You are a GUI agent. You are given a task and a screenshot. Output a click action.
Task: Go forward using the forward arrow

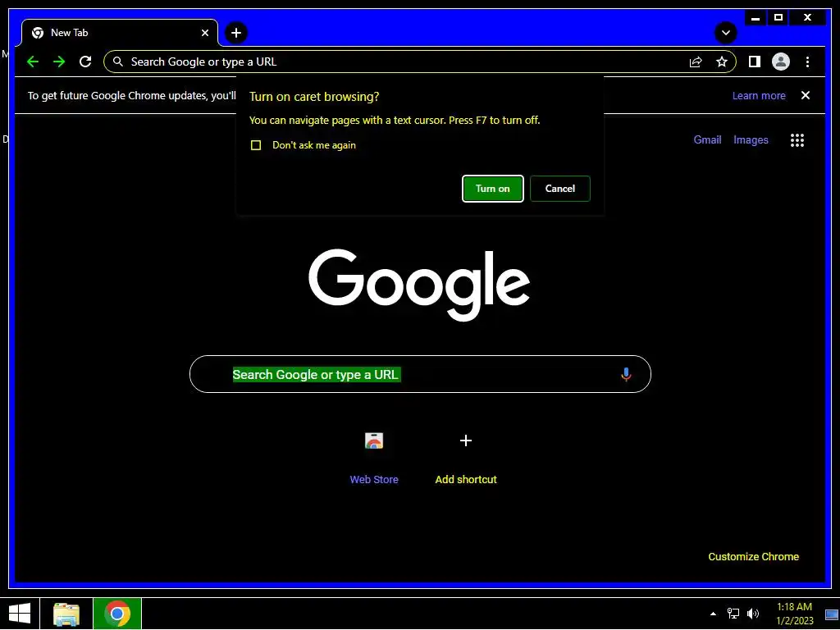59,62
